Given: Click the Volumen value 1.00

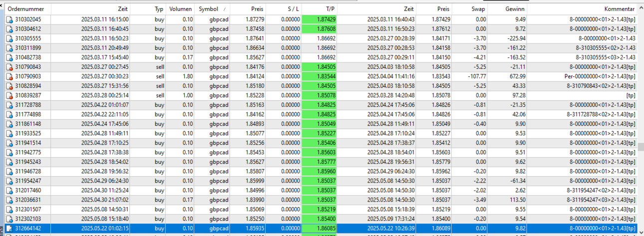Looking at the screenshot, I should 187,95.
